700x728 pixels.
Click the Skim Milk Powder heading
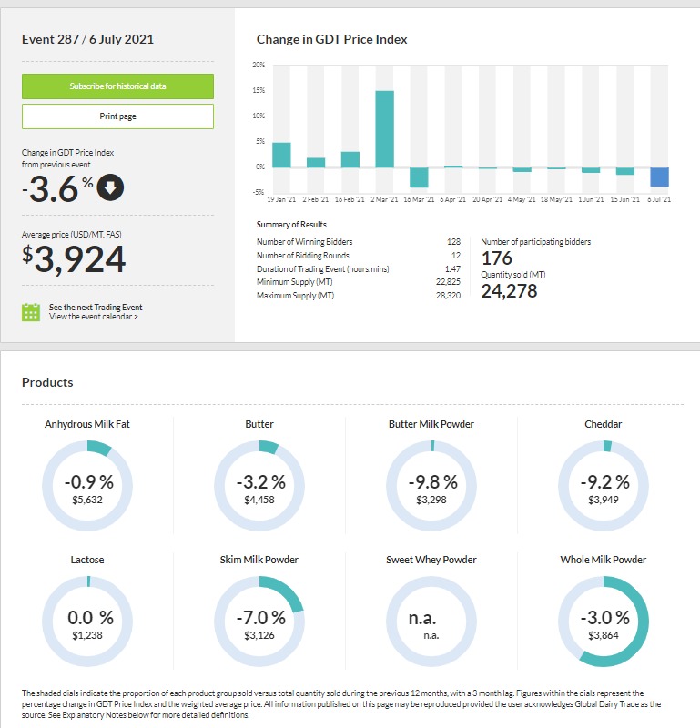pos(259,560)
